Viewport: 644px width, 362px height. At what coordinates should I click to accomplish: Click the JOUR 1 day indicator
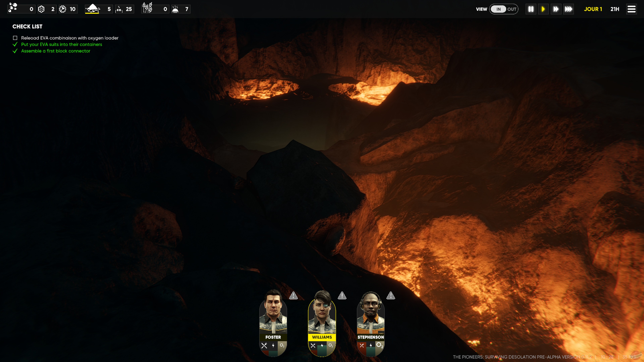(593, 9)
